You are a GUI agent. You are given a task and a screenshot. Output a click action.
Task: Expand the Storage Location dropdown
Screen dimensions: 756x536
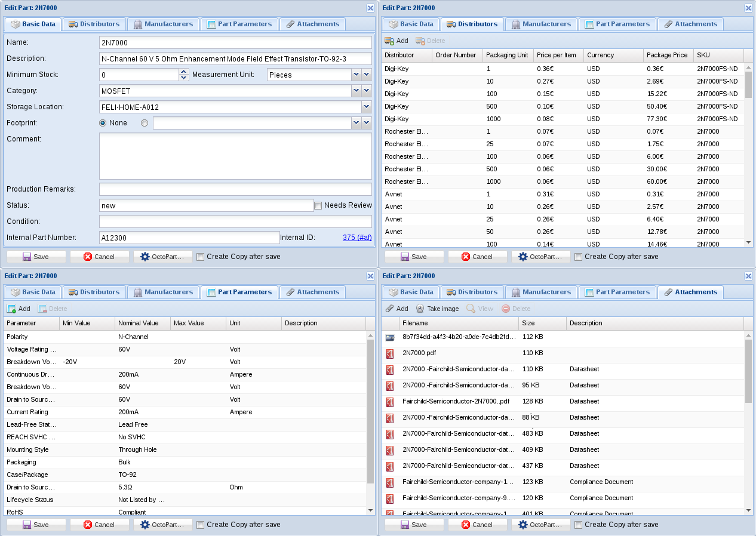click(x=367, y=106)
